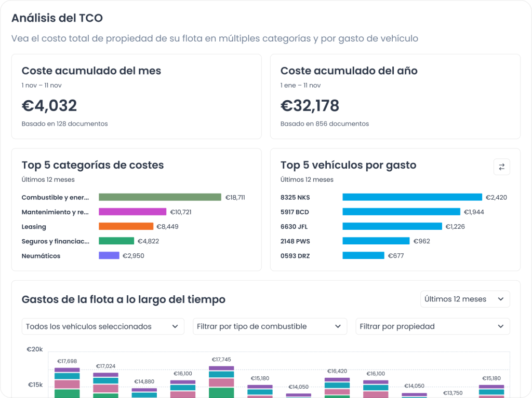This screenshot has width=532, height=398.
Task: Click the swap icon in Top 5 vehículos
Action: coord(501,167)
